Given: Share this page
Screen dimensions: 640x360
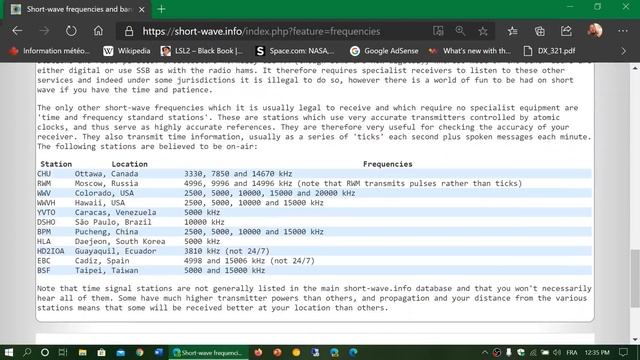Looking at the screenshot, I should pyautogui.click(x=566, y=31).
